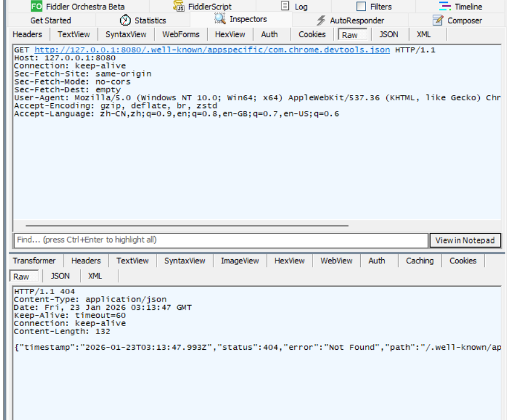Click the Find text input field
Viewport: 507px width, 420px height.
tap(221, 240)
